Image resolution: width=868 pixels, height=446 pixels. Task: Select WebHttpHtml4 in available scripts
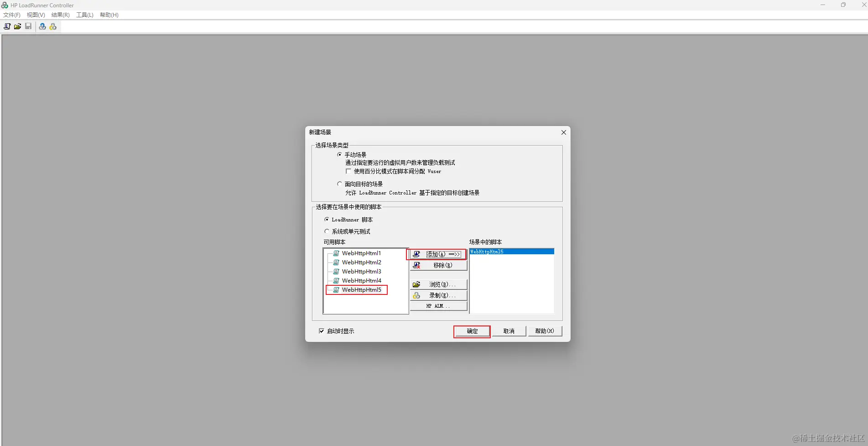[x=361, y=281]
